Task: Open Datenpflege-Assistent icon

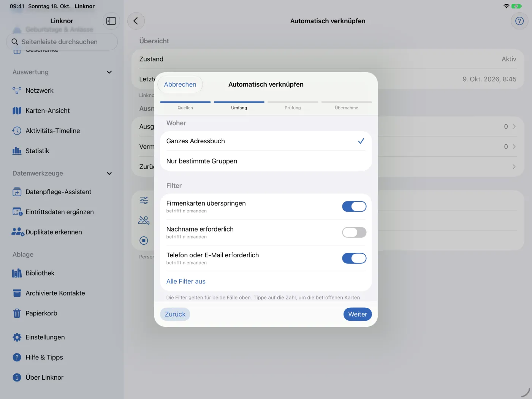Action: 17,192
